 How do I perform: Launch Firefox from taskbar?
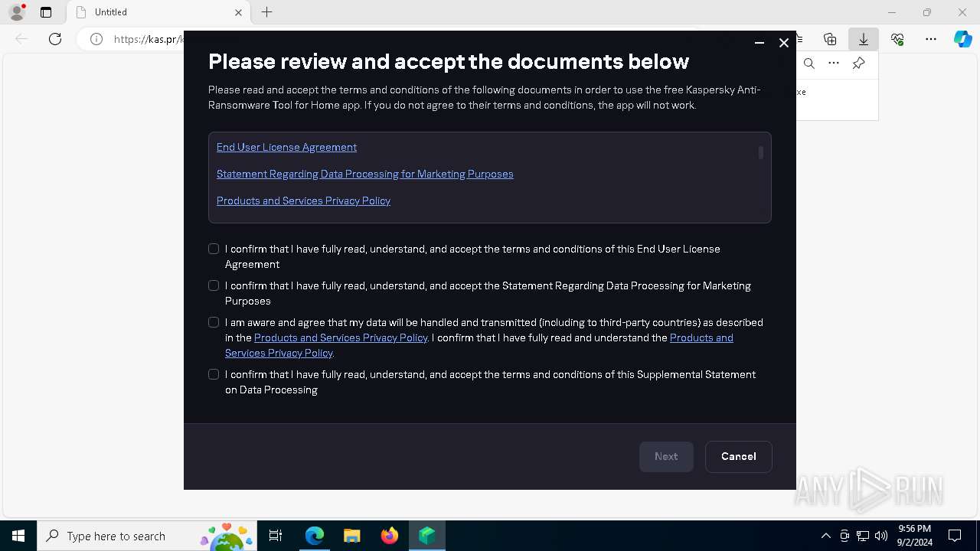pyautogui.click(x=389, y=536)
